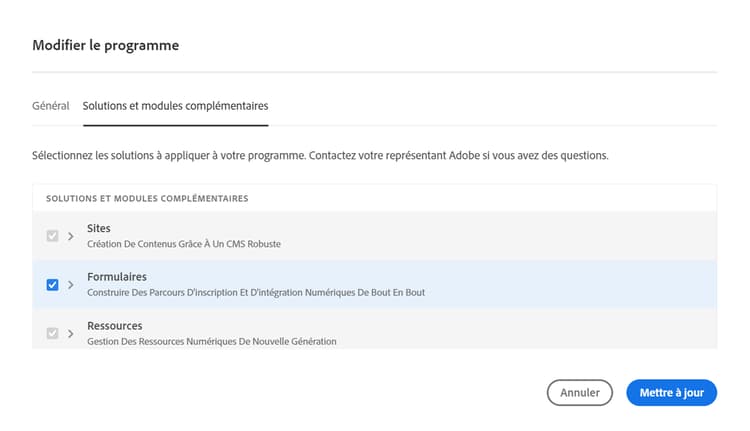Click the 'Contactez votre représentant Adobe' sentence
This screenshot has height=431, width=750.
[x=458, y=156]
